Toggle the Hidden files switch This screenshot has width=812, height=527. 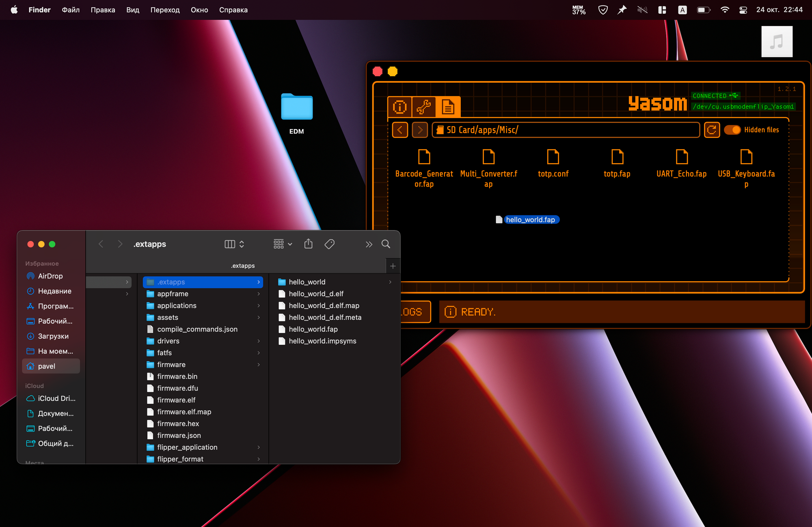point(732,130)
